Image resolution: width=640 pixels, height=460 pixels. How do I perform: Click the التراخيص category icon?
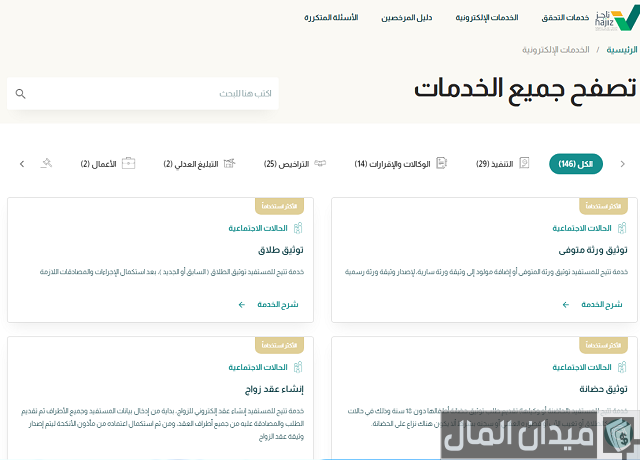[x=320, y=163]
